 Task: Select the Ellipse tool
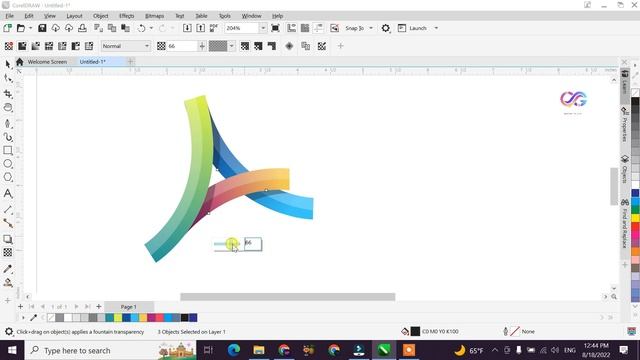click(x=8, y=164)
